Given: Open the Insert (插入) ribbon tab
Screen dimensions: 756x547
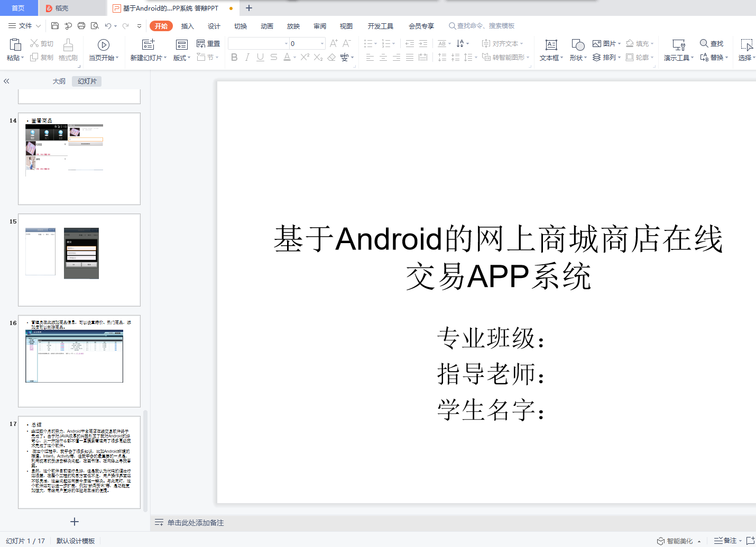Looking at the screenshot, I should (188, 26).
